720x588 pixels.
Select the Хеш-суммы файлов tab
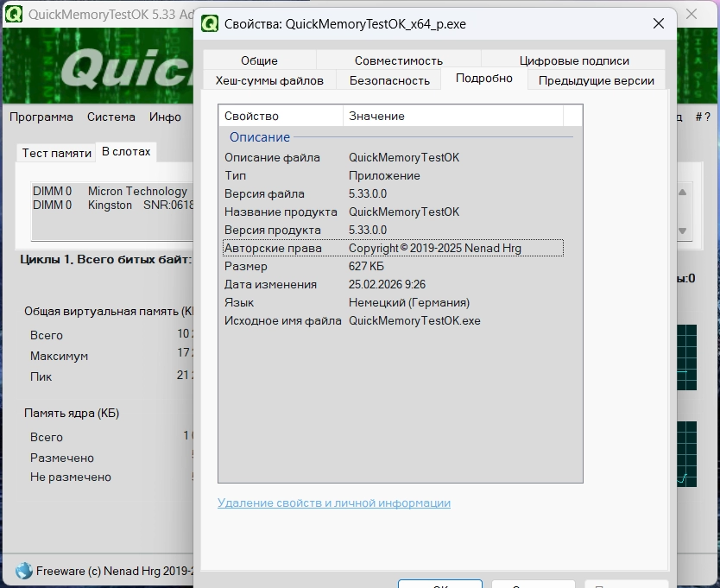269,80
